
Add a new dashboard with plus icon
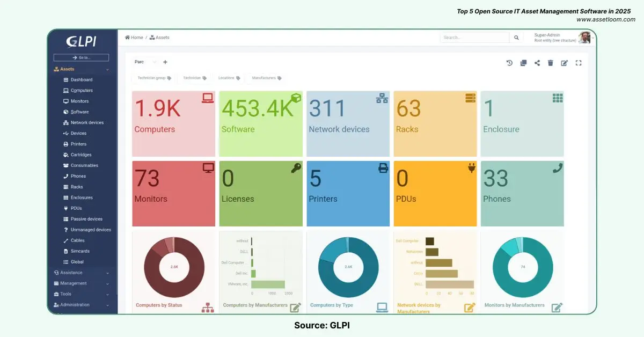pos(165,62)
